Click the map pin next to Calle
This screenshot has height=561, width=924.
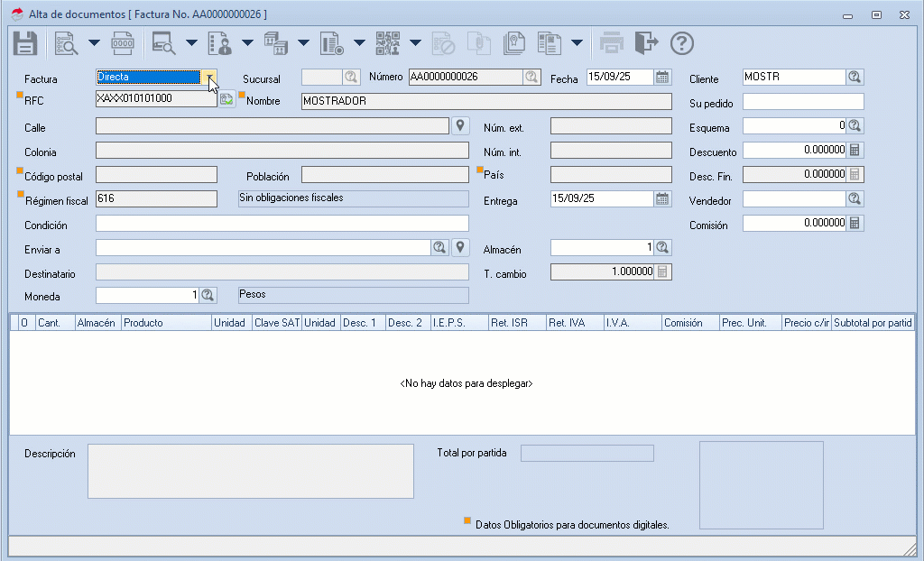tap(460, 125)
